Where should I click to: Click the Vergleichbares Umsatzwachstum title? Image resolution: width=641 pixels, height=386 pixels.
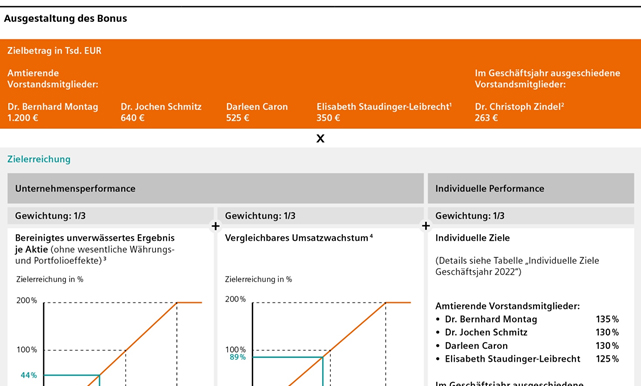[298, 238]
